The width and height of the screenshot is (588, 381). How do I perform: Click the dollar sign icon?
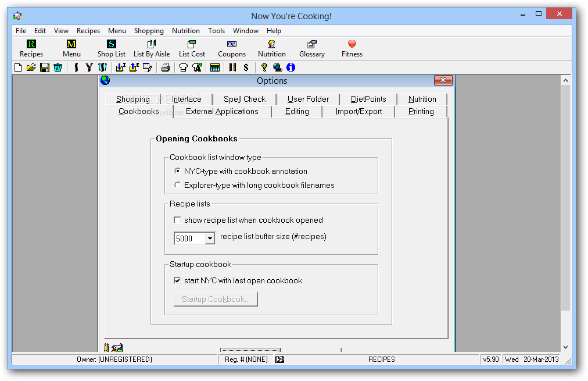(x=246, y=67)
